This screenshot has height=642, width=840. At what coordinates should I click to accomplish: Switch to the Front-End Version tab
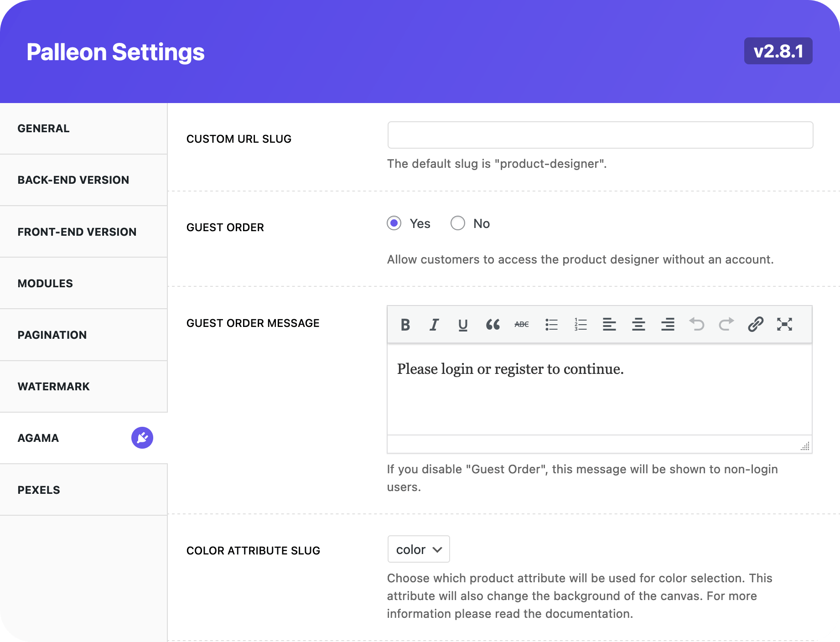83,232
